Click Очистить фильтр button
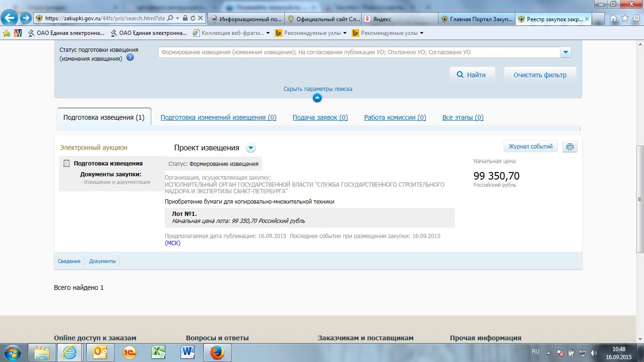The width and height of the screenshot is (644, 362). point(540,74)
